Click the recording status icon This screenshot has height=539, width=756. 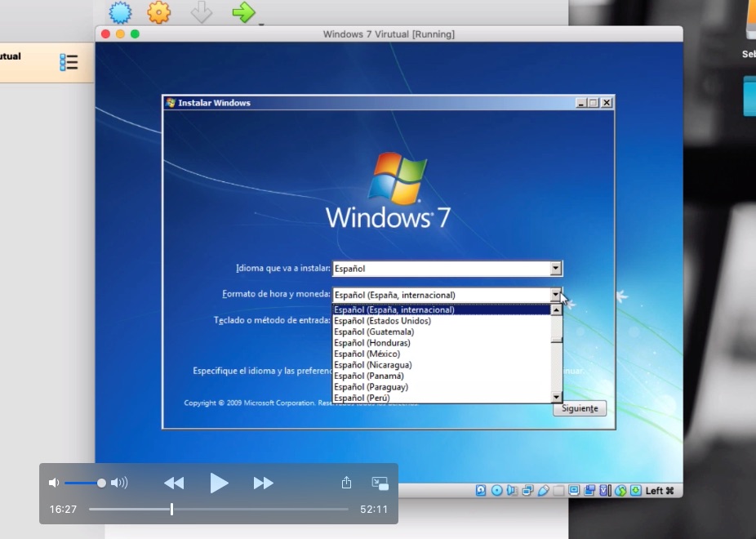point(589,490)
